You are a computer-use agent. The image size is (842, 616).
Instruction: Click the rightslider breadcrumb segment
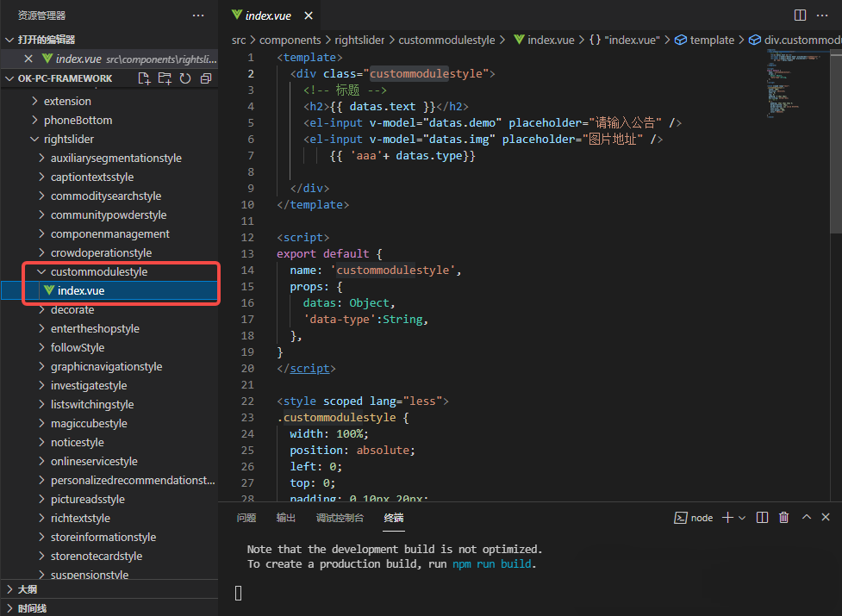(359, 40)
